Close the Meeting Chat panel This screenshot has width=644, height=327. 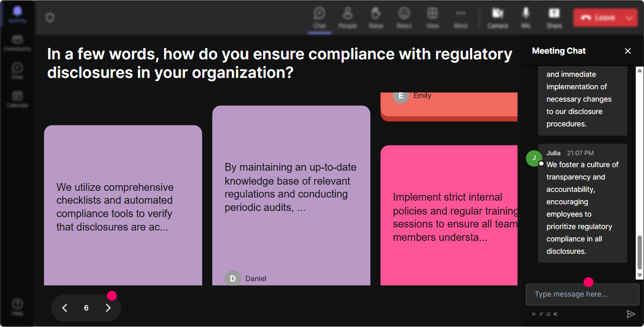click(627, 51)
